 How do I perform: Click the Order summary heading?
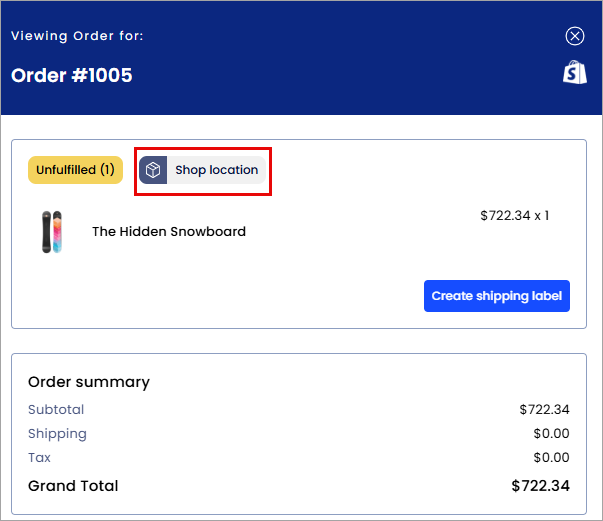pyautogui.click(x=89, y=382)
